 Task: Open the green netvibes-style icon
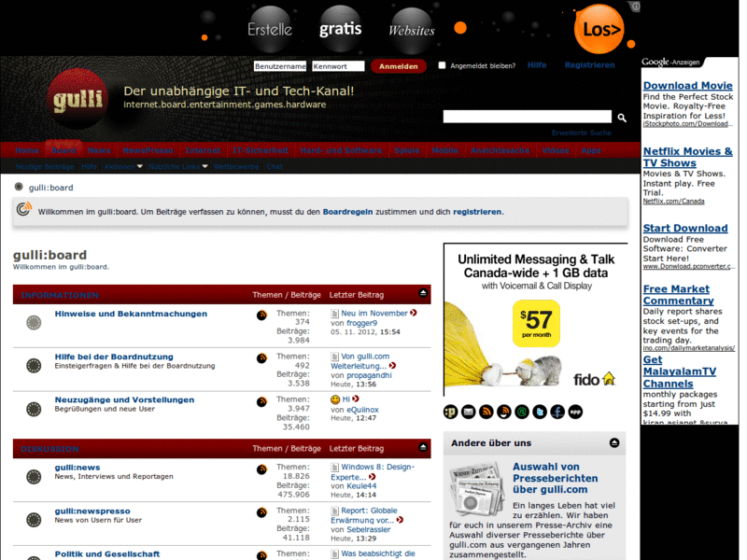(x=522, y=412)
